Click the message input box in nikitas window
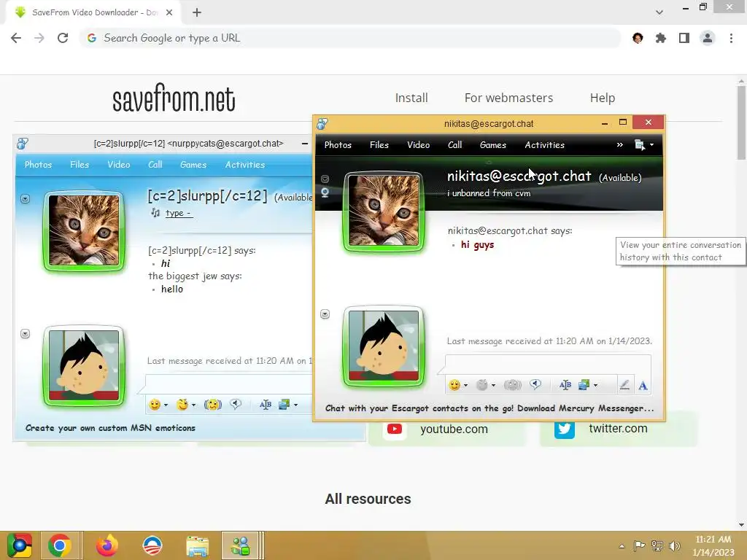The height and width of the screenshot is (560, 747). point(548,365)
